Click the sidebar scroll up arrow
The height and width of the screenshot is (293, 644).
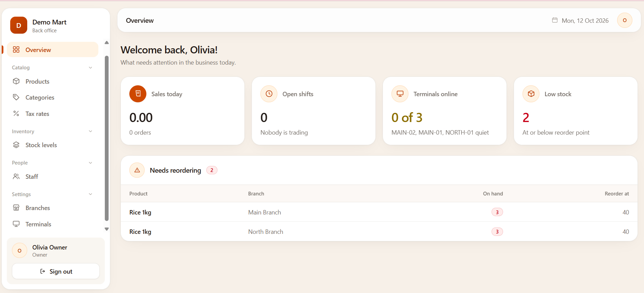[x=107, y=42]
